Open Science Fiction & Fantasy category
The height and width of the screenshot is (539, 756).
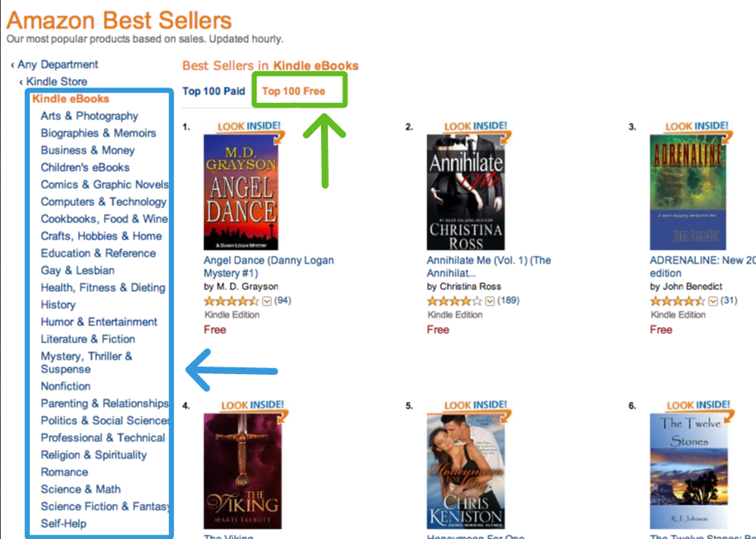point(105,506)
